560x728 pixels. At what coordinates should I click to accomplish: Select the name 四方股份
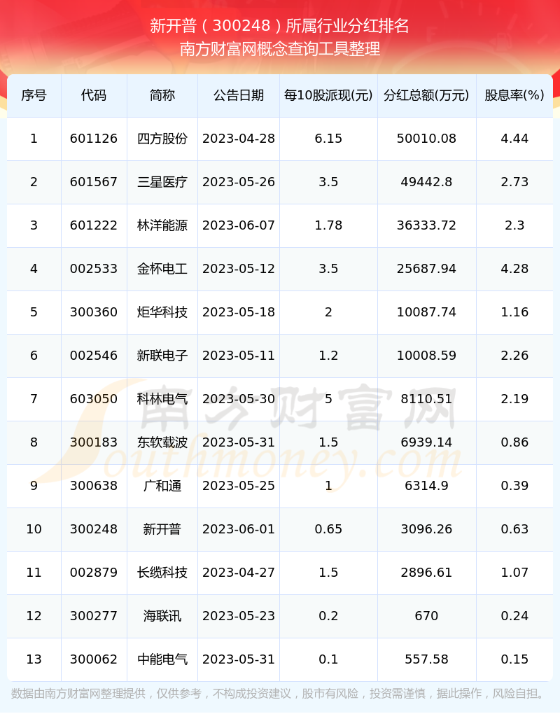[162, 139]
